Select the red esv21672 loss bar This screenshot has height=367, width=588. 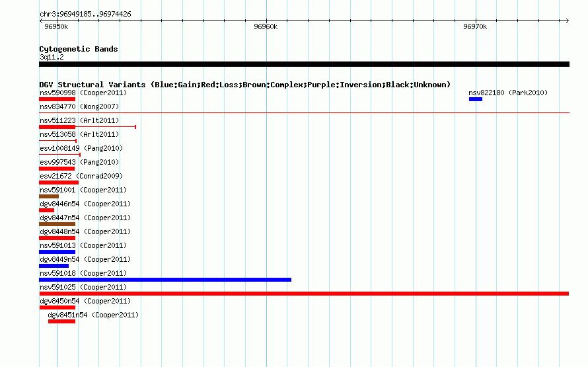tap(59, 183)
